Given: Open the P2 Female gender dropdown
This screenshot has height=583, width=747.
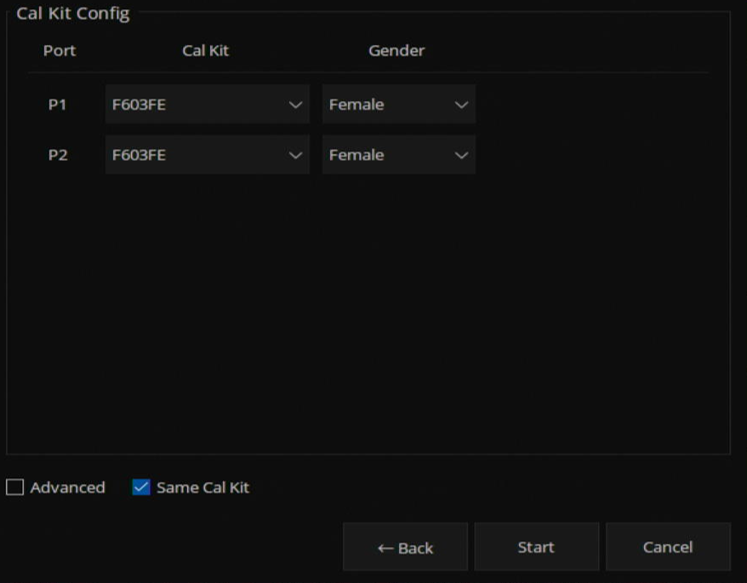Looking at the screenshot, I should pyautogui.click(x=399, y=155).
